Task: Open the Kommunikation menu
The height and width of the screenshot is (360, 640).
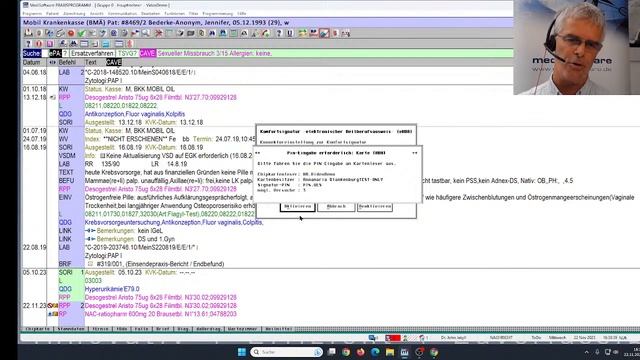Action: (x=122, y=13)
